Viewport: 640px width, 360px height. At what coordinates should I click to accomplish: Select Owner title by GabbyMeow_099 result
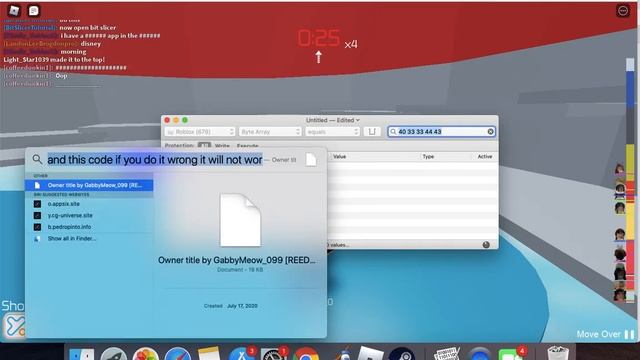click(89, 185)
